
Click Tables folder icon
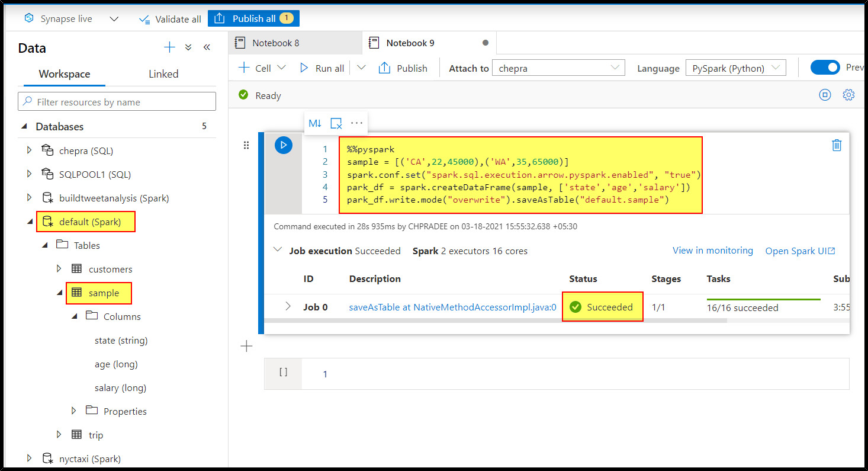pyautogui.click(x=62, y=244)
